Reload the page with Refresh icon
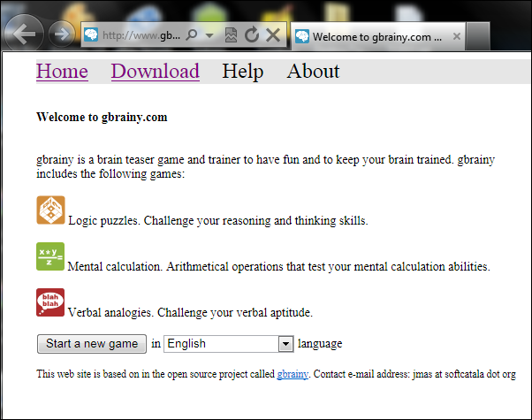Screen dimensions: 532x420 252,34
